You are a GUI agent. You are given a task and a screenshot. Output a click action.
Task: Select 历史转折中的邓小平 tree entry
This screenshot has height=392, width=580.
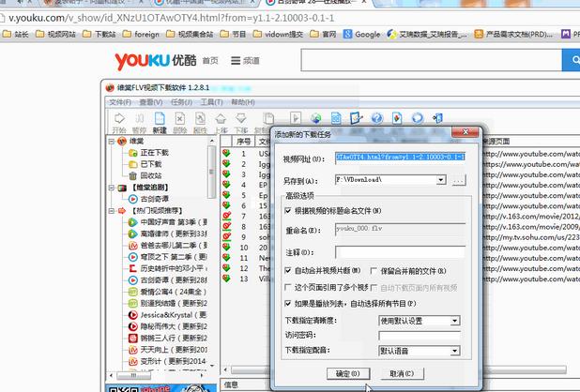pyautogui.click(x=174, y=268)
